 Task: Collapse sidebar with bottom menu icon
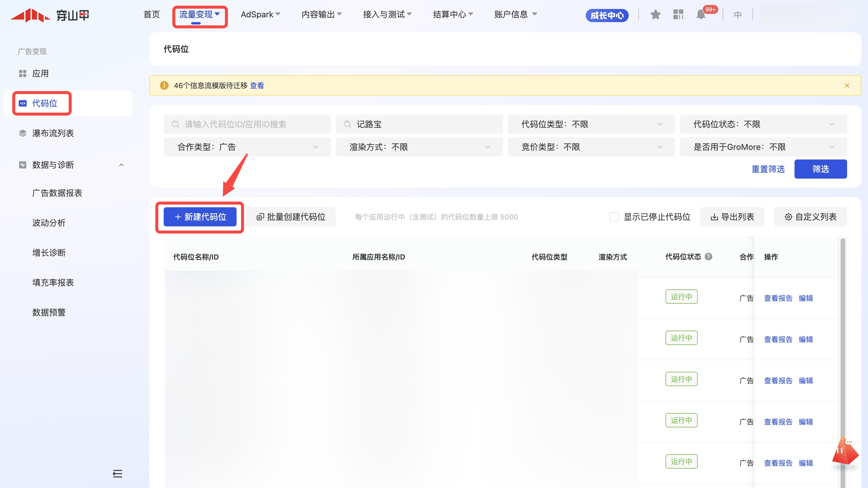click(x=117, y=473)
